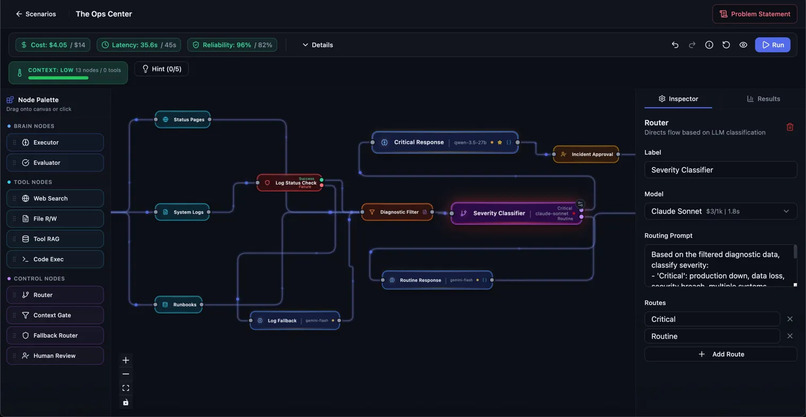Click the Success output port dot
806x417 pixels.
[x=322, y=180]
